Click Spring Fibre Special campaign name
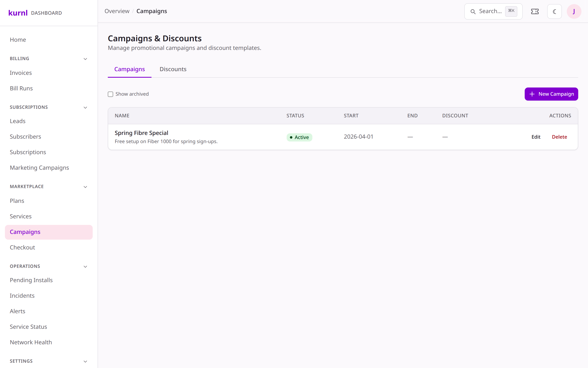Image resolution: width=588 pixels, height=368 pixels. point(141,133)
